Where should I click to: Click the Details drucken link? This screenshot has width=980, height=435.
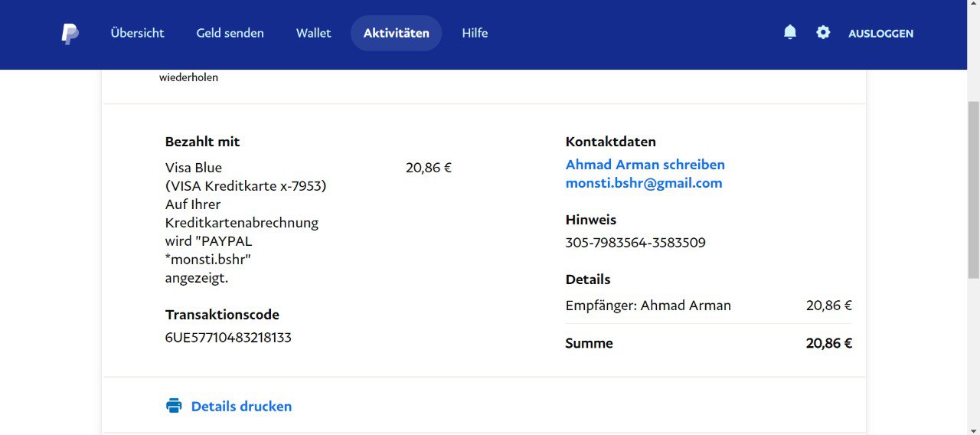pos(241,407)
